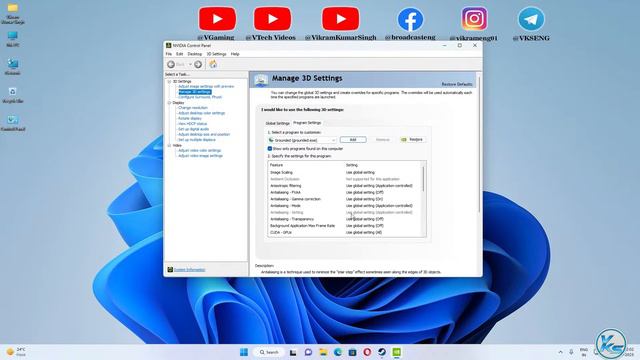Switch to the Global Settings tab
Screen dimensions: 640x360
point(278,123)
